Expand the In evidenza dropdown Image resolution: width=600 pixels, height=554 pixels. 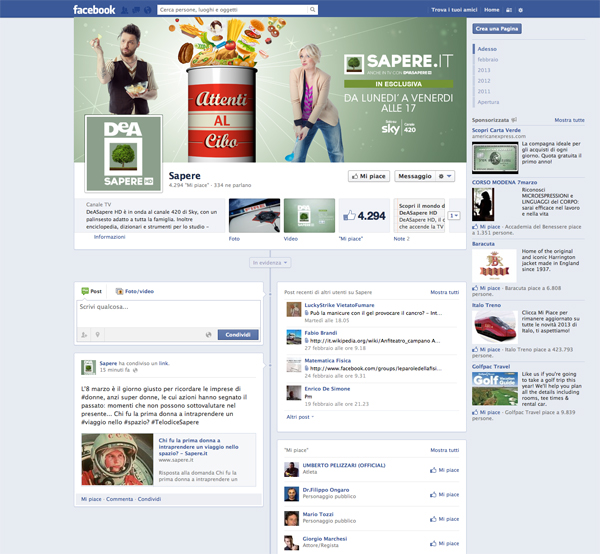tap(270, 262)
